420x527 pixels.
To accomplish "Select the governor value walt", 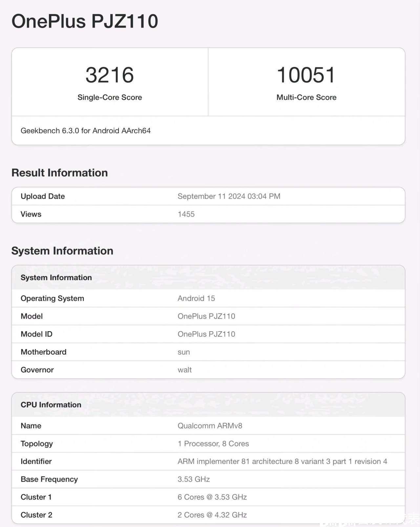I will point(185,370).
